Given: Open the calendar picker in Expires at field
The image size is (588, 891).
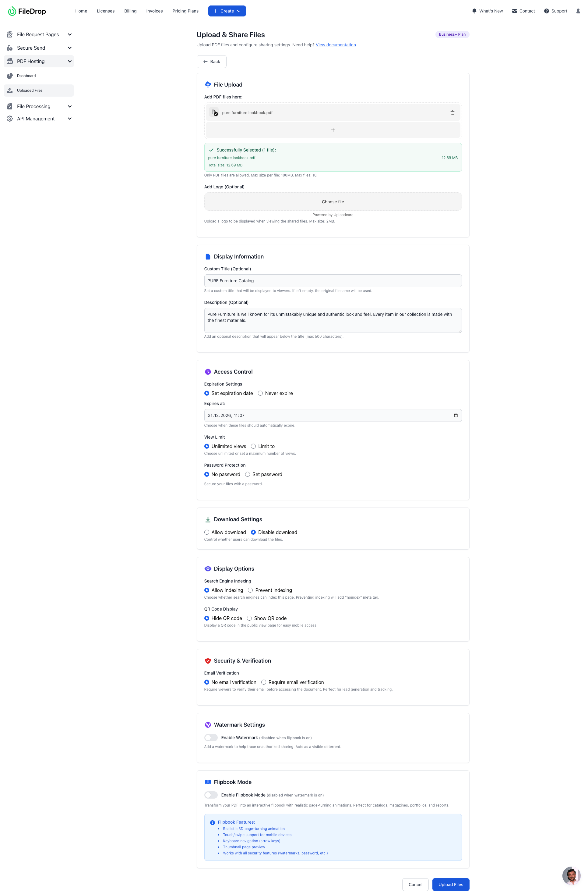Looking at the screenshot, I should tap(456, 415).
